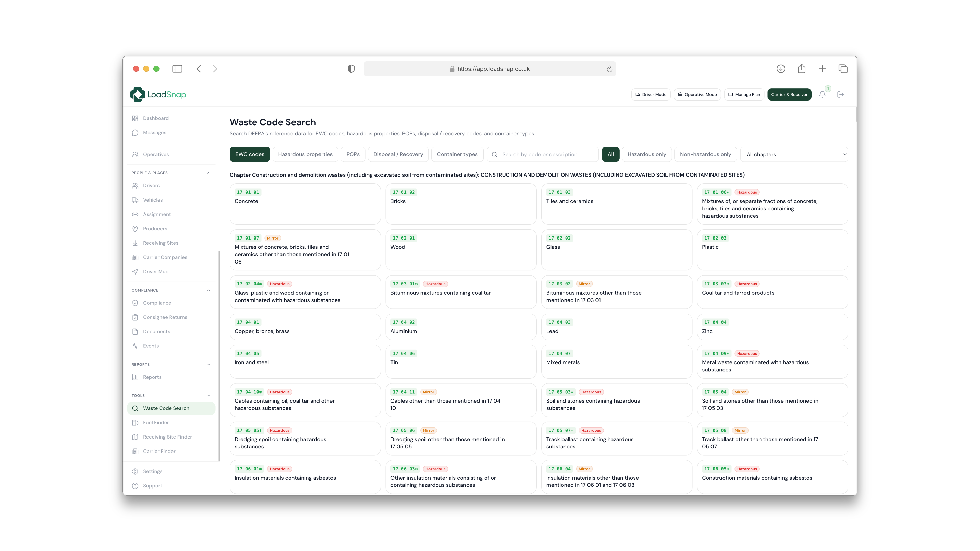The image size is (980, 551).
Task: Open Support from the sidebar
Action: click(x=171, y=486)
